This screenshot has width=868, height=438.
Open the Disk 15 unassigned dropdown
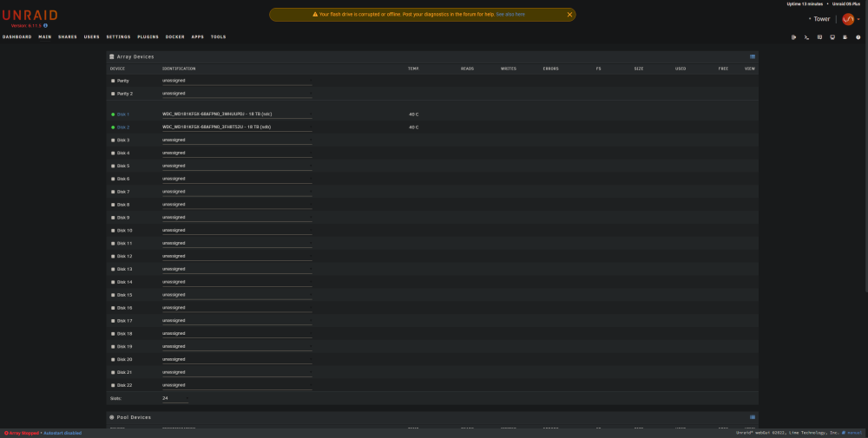(x=237, y=295)
